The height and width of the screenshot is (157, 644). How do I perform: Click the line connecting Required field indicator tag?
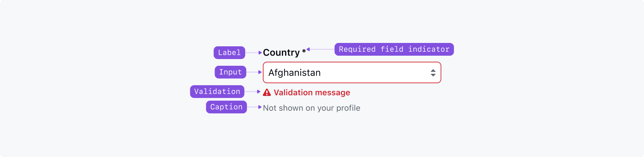322,49
